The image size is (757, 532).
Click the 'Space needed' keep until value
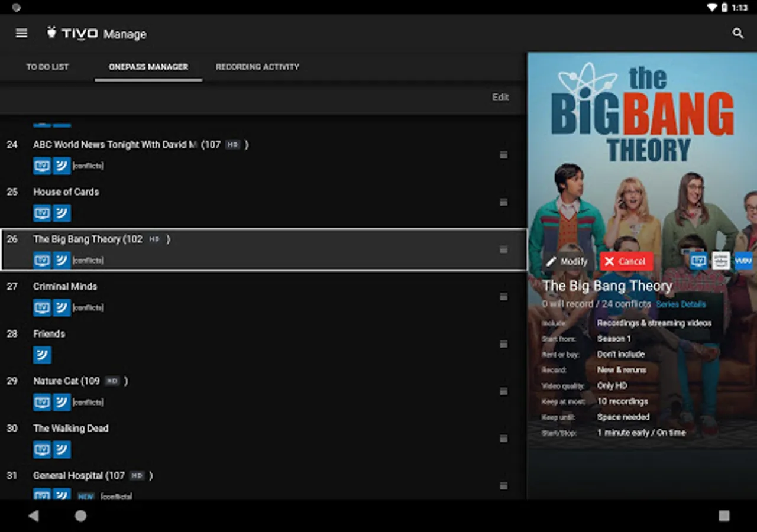point(623,417)
